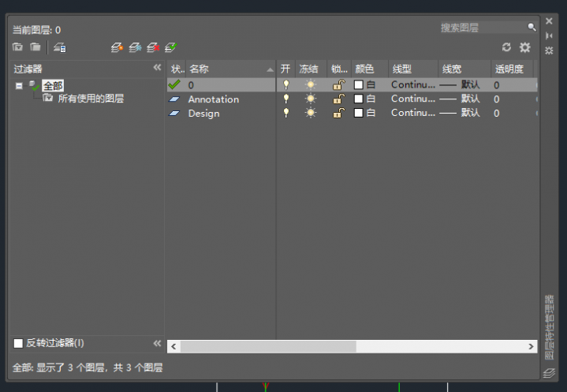Close the layer properties palette

click(x=549, y=21)
